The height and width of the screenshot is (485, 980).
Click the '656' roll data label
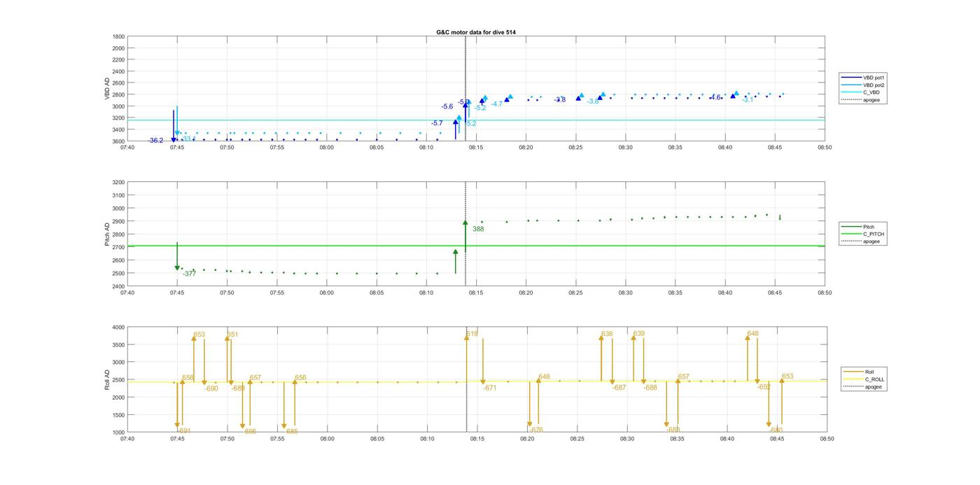pyautogui.click(x=300, y=378)
